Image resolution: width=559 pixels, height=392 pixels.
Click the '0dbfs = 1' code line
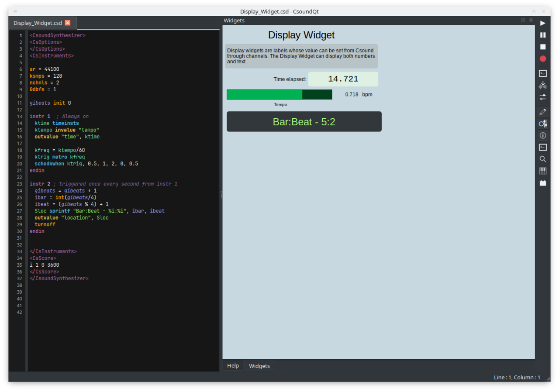(x=43, y=89)
